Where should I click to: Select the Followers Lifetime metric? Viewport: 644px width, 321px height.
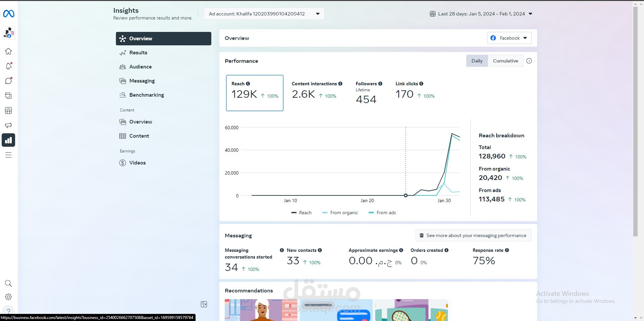click(x=369, y=93)
